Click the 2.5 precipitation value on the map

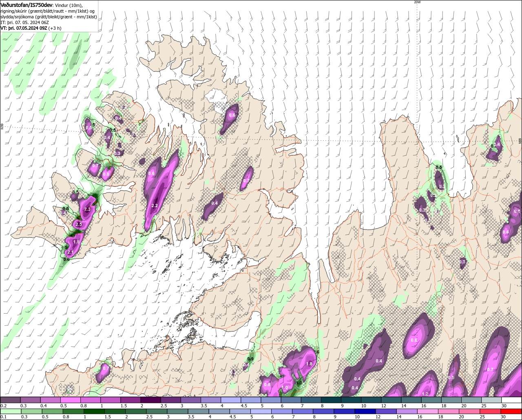coord(79,224)
